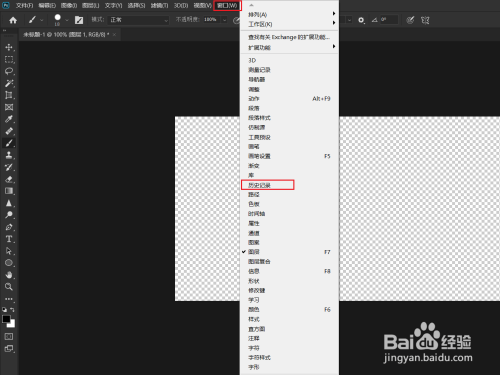Select the Blur tool

click(9, 203)
